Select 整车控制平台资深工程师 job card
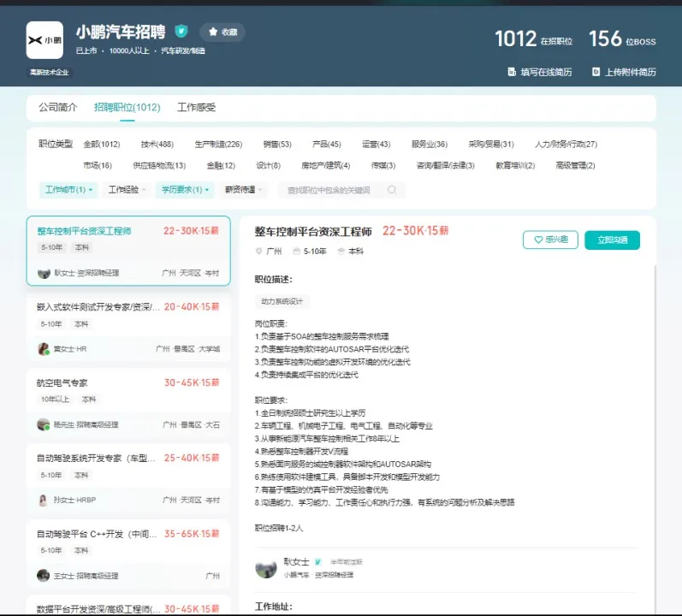 coord(128,251)
